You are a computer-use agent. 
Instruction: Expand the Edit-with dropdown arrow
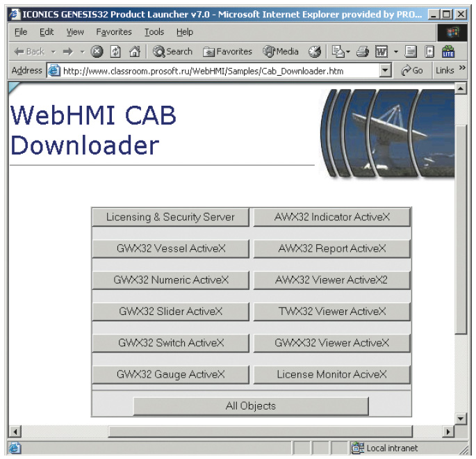pos(396,52)
